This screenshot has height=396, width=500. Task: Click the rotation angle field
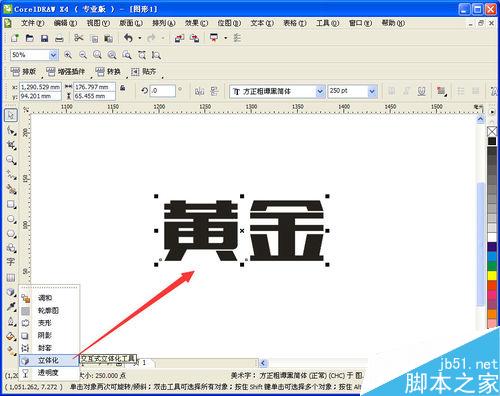click(162, 91)
